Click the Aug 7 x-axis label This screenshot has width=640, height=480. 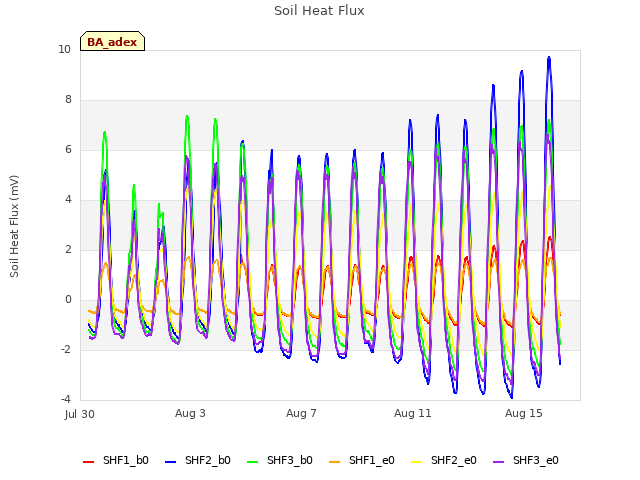[x=301, y=413]
